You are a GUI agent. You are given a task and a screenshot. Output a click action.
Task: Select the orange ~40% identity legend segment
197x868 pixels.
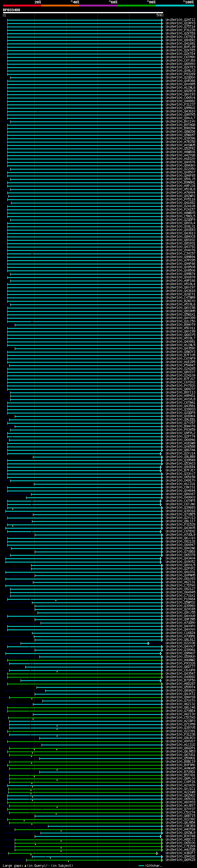[60, 6]
